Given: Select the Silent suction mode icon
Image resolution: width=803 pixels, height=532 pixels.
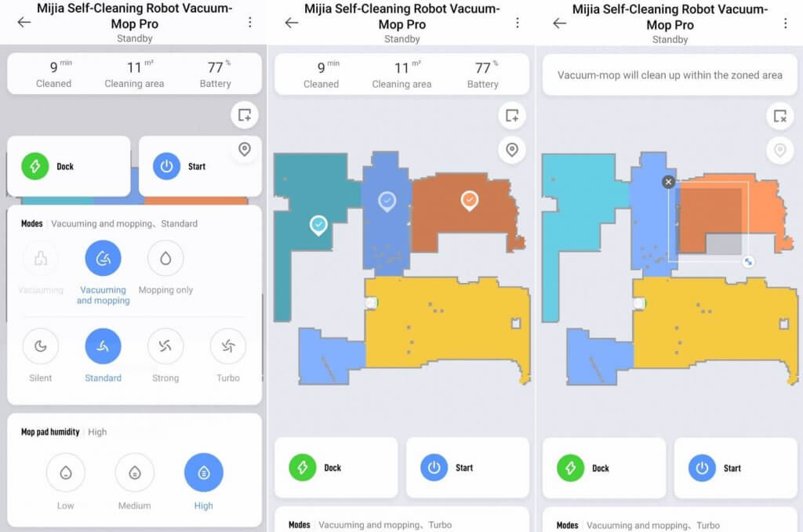Looking at the screenshot, I should (41, 346).
